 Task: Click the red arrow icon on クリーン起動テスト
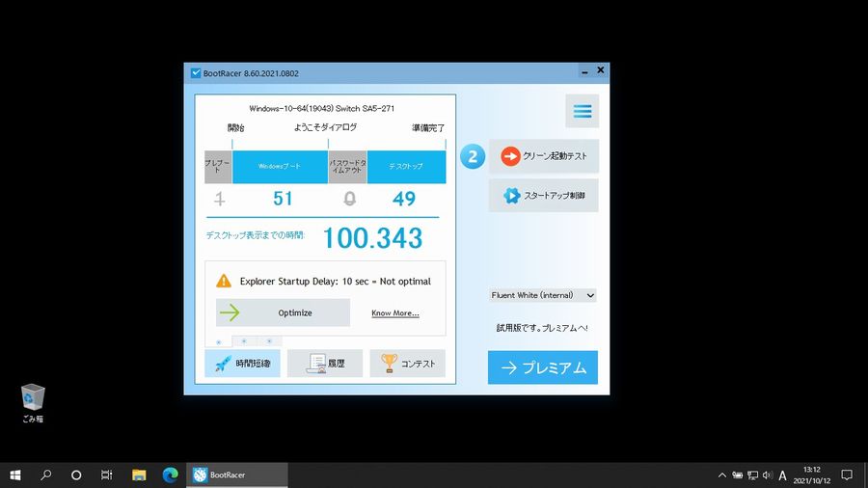510,156
